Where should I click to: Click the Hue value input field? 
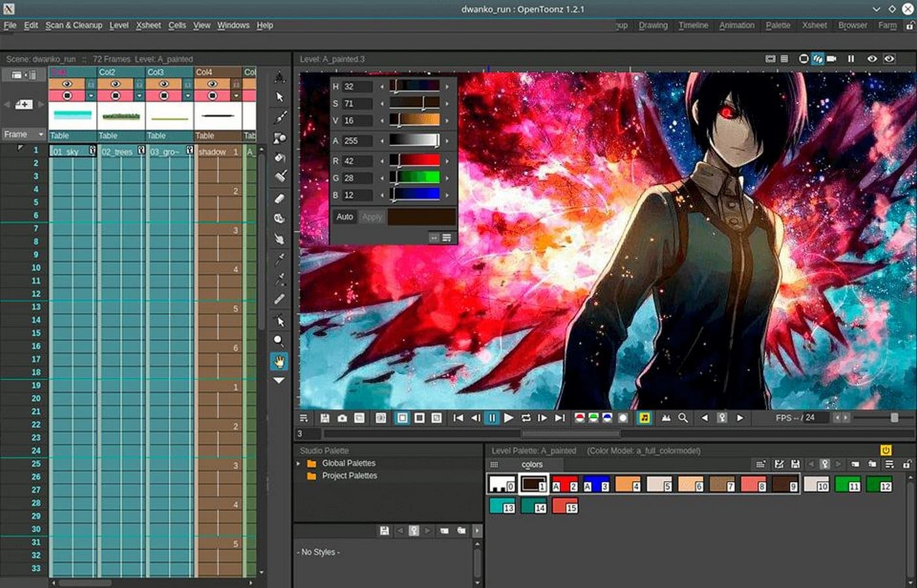tap(357, 86)
